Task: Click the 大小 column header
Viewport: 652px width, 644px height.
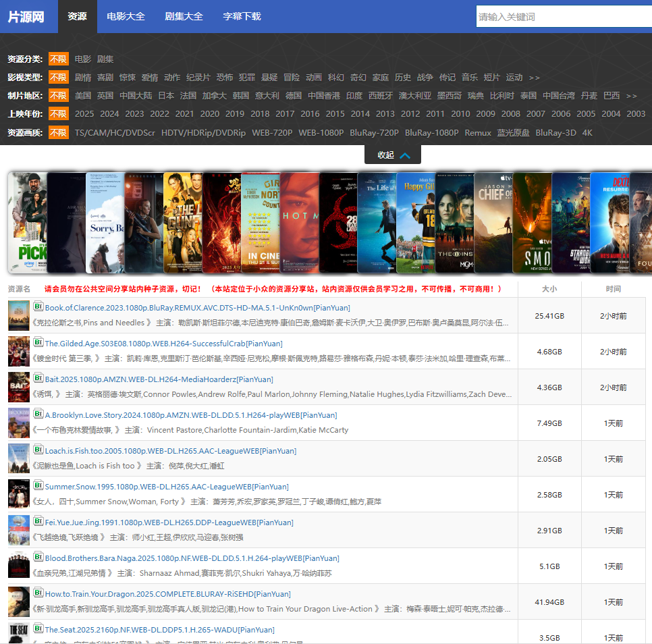Action: pyautogui.click(x=549, y=288)
